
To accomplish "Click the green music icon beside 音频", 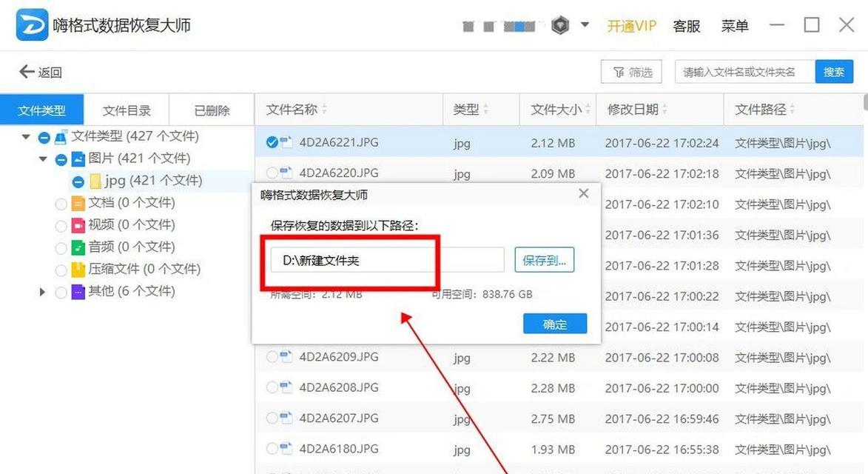I will click(x=78, y=247).
